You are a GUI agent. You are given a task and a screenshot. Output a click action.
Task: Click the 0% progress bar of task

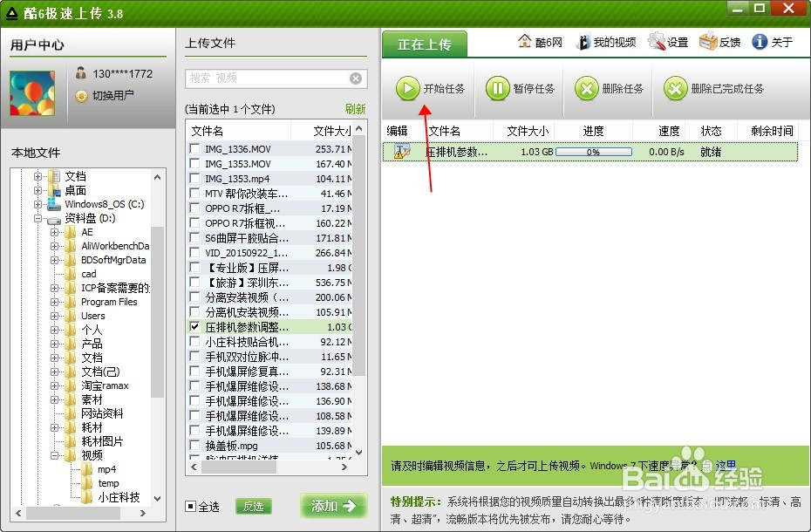point(593,152)
